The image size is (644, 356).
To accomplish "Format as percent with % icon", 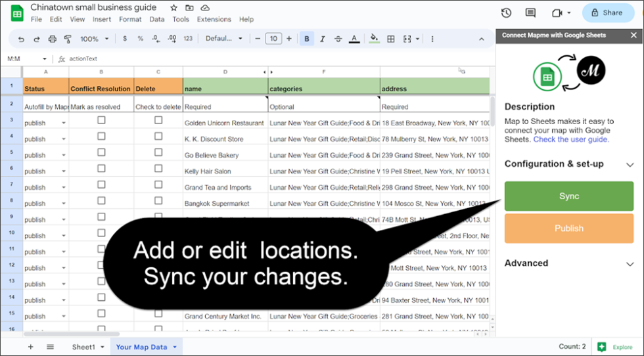I will [x=141, y=39].
